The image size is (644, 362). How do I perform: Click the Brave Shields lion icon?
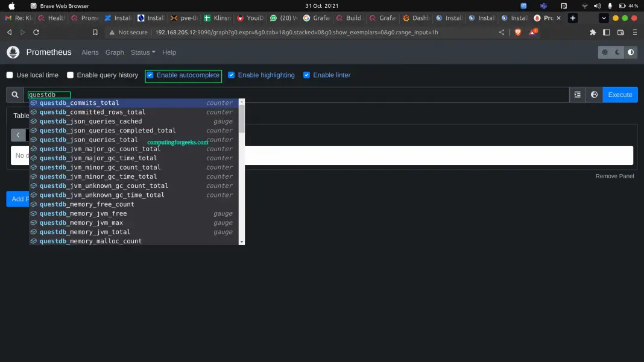pyautogui.click(x=518, y=32)
